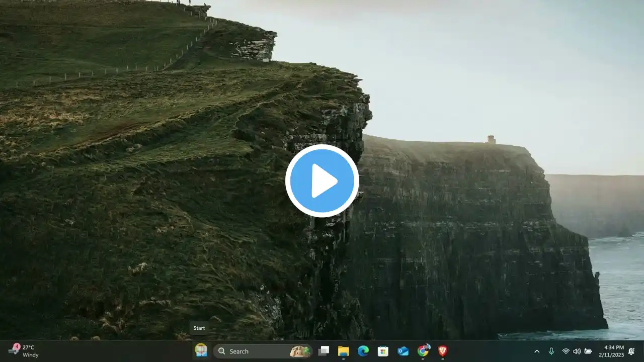644x362 pixels.
Task: Open the Microsoft Store app
Action: tap(383, 351)
